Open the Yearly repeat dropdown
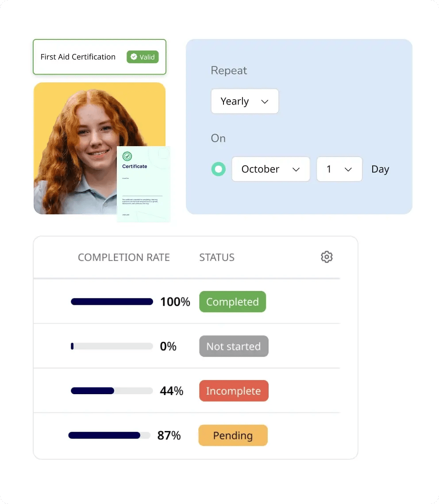439x504 pixels. tap(245, 101)
